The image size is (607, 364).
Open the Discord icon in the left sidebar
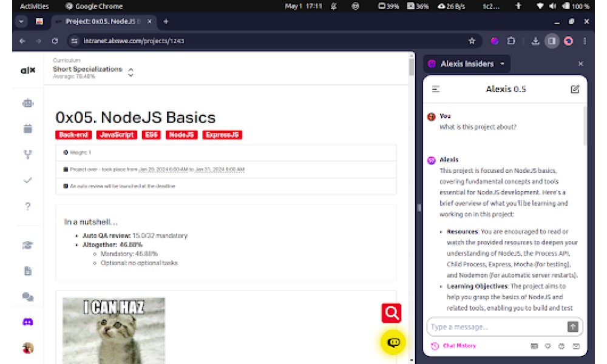28,322
